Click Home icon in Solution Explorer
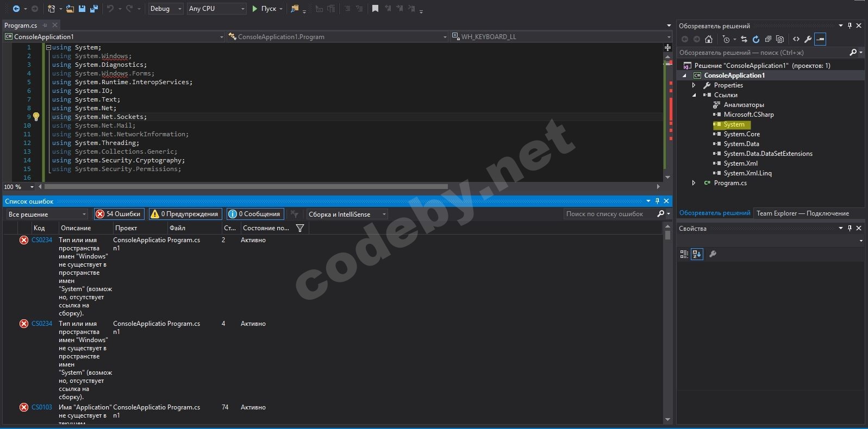The height and width of the screenshot is (429, 868). (x=709, y=39)
